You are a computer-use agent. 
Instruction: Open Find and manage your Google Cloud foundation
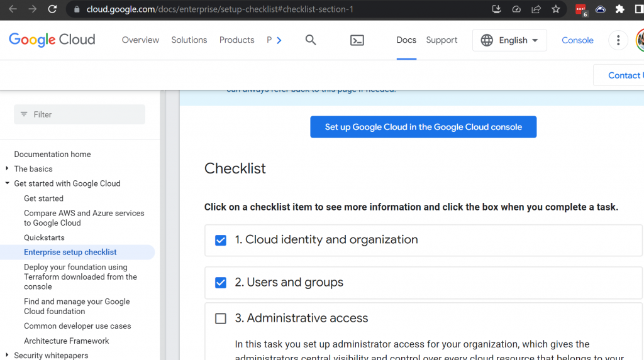(x=77, y=306)
